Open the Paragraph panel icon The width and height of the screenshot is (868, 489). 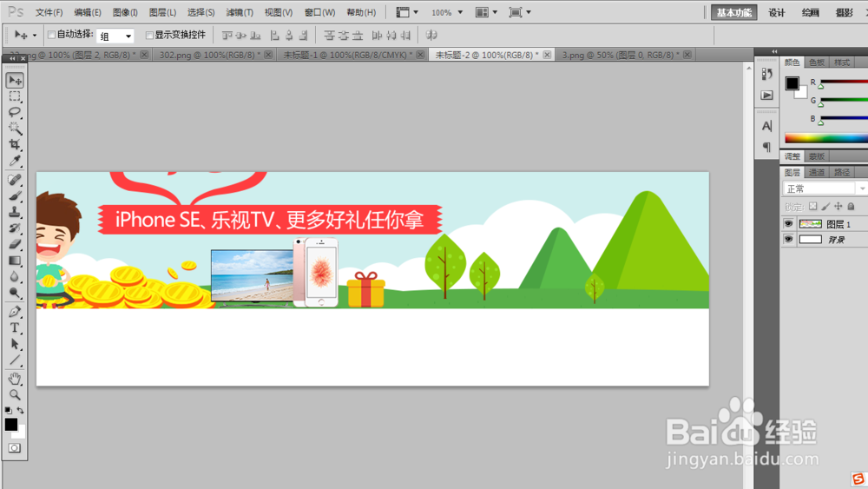click(766, 147)
